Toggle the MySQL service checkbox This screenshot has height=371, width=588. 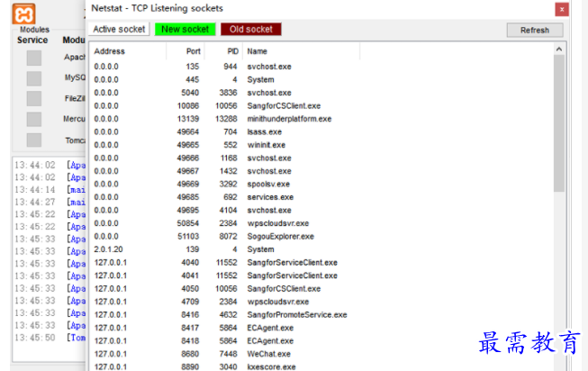34,78
